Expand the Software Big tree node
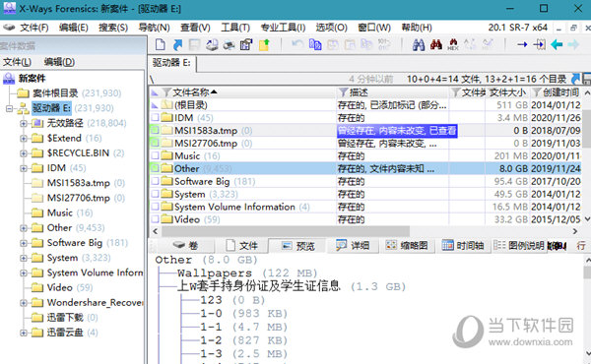 [24, 243]
